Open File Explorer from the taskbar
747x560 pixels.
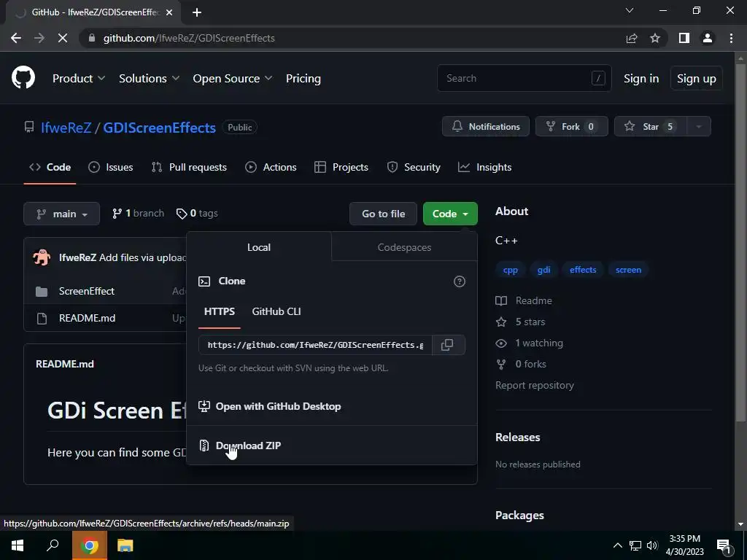click(125, 545)
